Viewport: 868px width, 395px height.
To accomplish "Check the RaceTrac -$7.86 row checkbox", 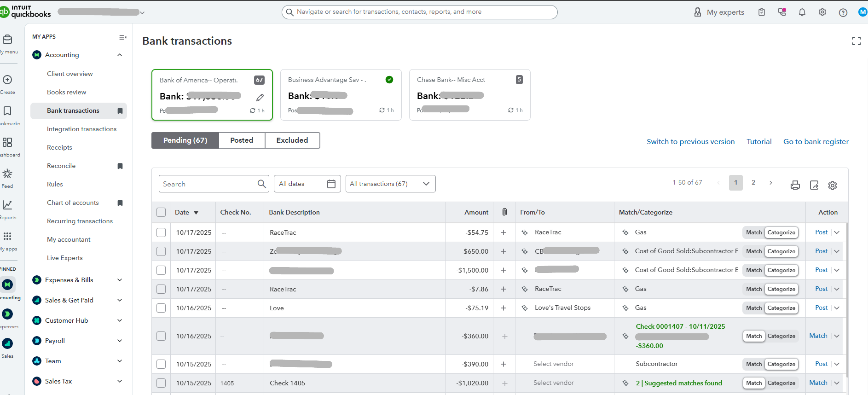I will 161,289.
